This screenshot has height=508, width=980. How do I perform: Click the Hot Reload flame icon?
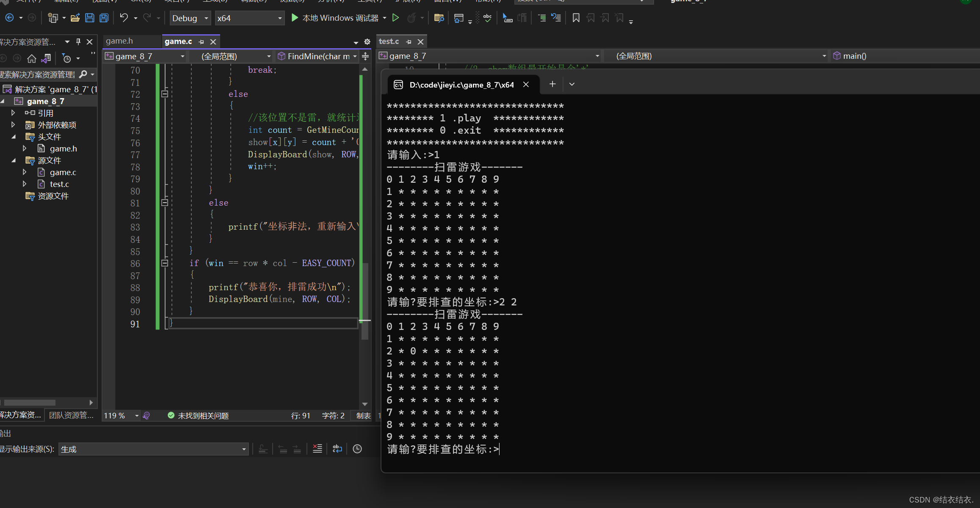pyautogui.click(x=411, y=18)
